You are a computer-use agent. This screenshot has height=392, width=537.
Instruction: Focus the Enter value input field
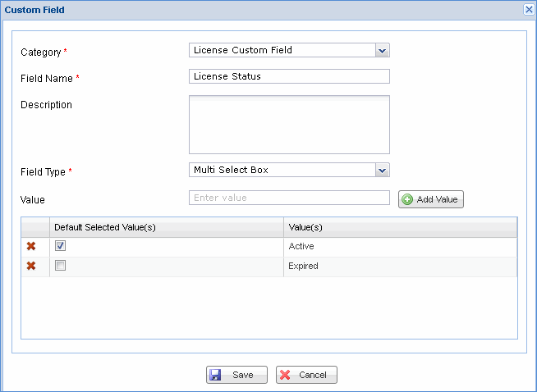[x=289, y=198]
